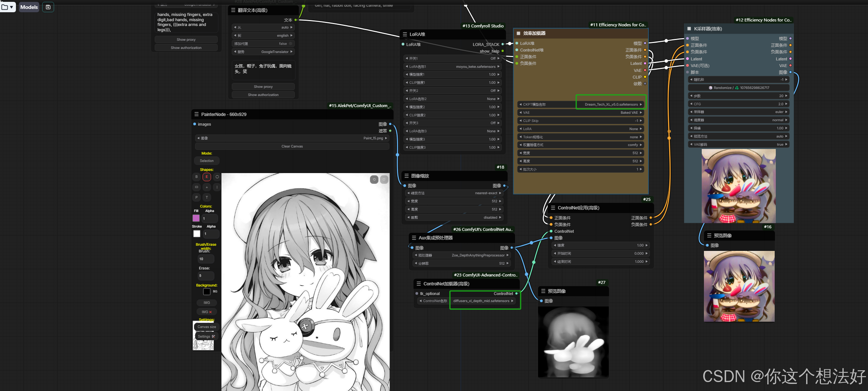868x391 pixels.
Task: Click Clear Canvas in PainterNode
Action: [292, 146]
